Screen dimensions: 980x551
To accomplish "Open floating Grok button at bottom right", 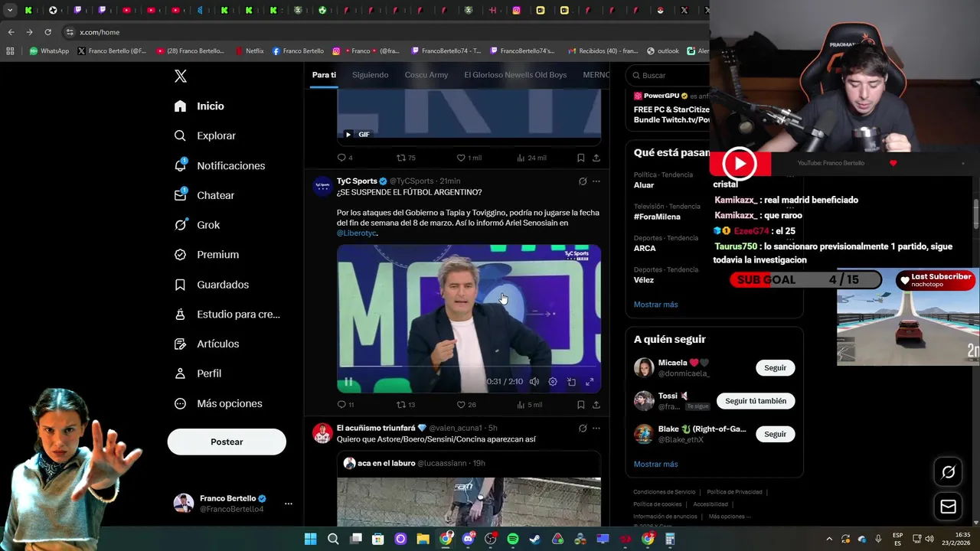I will (949, 472).
